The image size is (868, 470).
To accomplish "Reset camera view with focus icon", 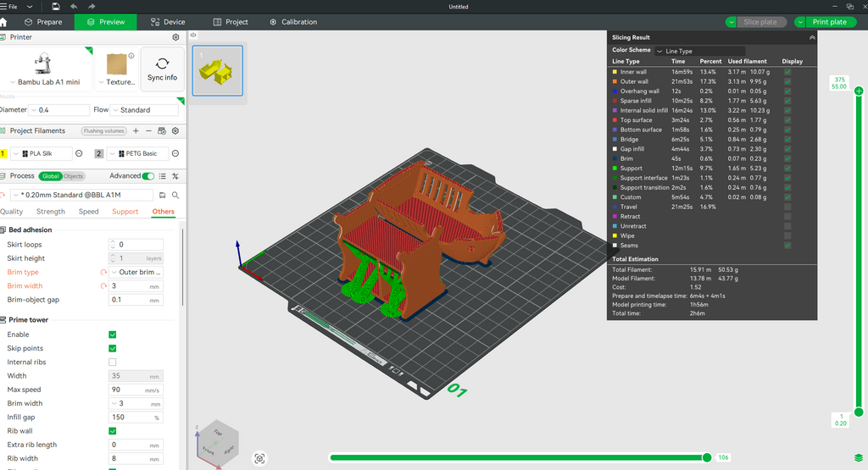I will (259, 458).
